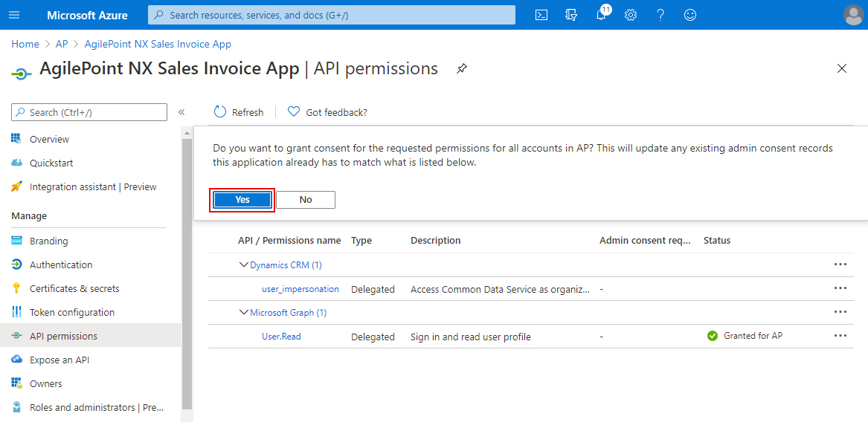Screen dimensions: 868x422
Task: Open the Dynamics CRM (1) link
Action: pos(286,265)
